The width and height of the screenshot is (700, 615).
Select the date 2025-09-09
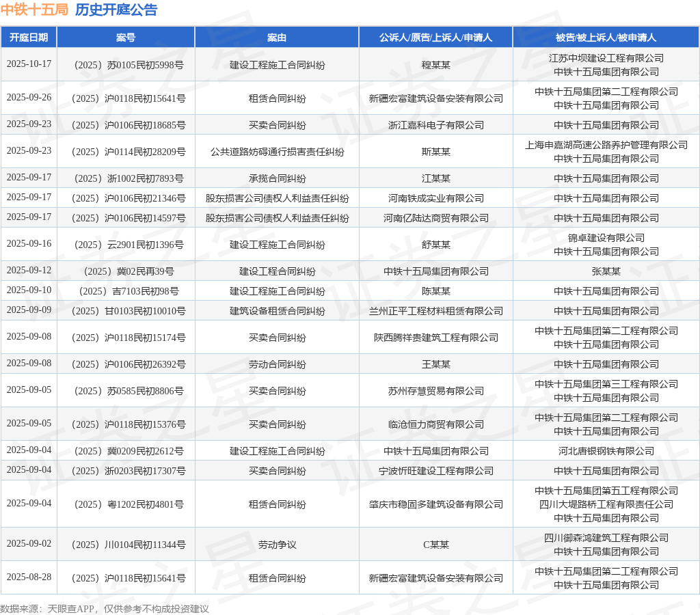29,310
